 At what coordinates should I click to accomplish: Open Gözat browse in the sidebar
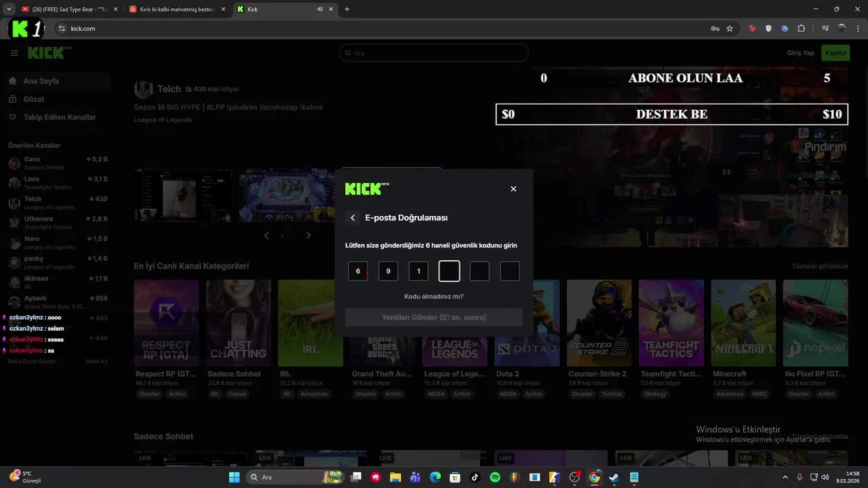[56, 99]
